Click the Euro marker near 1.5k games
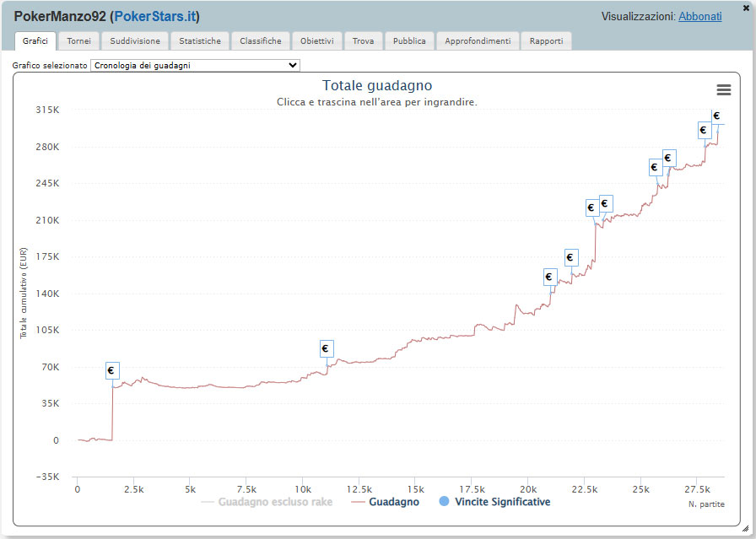 pyautogui.click(x=111, y=371)
